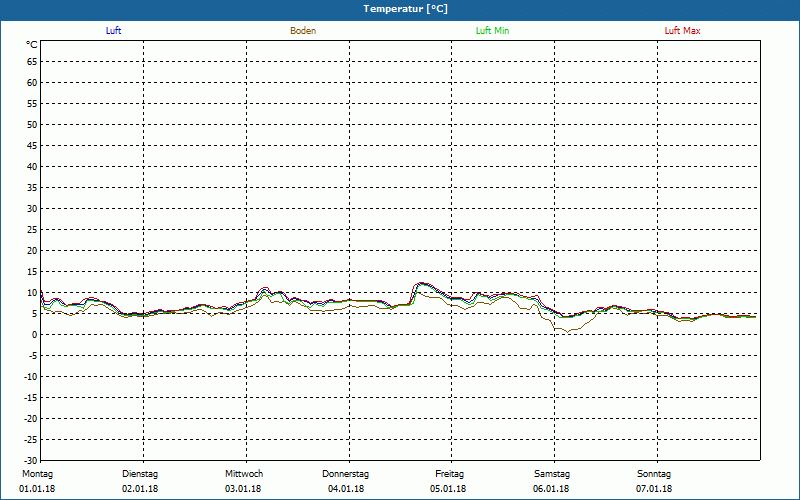Viewport: 800px width, 500px height.
Task: Click the Mittwoch day label
Action: [244, 474]
